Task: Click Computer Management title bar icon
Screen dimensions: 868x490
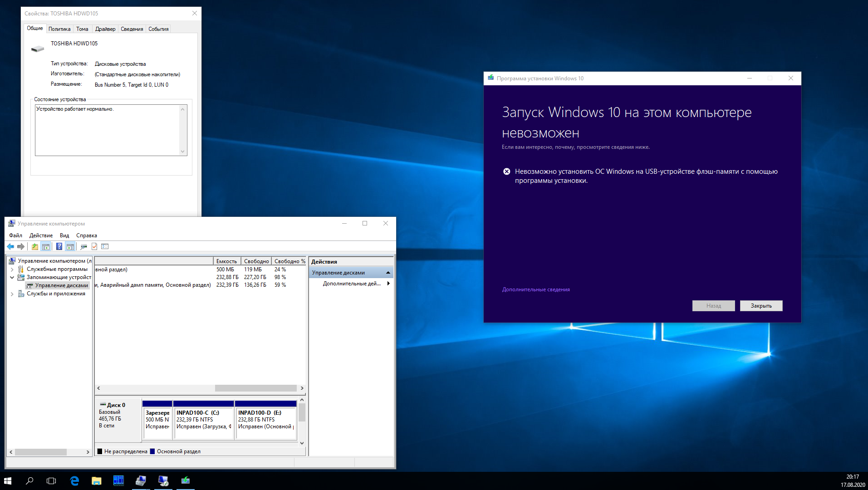Action: pyautogui.click(x=12, y=223)
